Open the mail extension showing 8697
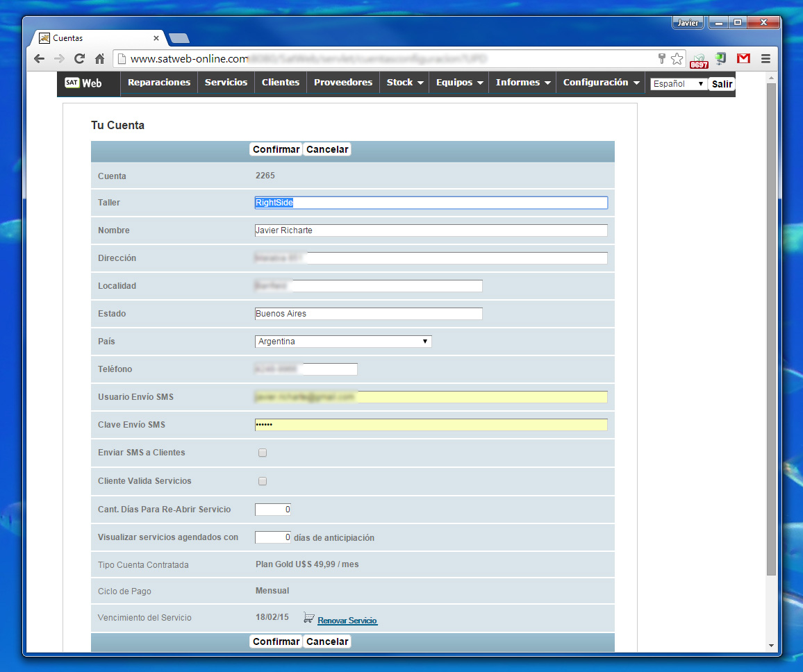803x672 pixels. [699, 60]
